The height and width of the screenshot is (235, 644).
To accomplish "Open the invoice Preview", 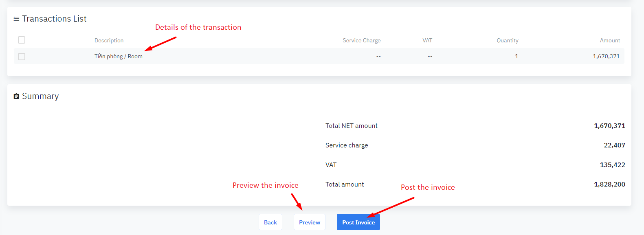I will coord(309,222).
